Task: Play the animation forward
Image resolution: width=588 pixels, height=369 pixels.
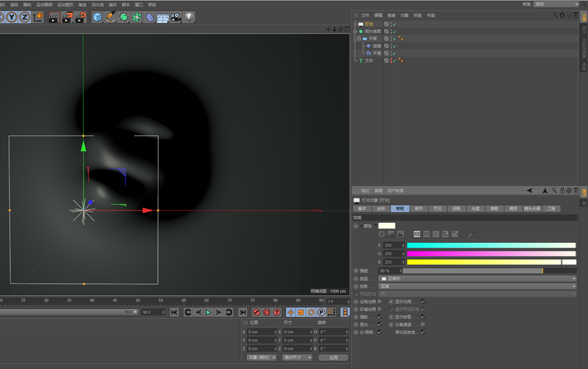Action: pos(208,312)
